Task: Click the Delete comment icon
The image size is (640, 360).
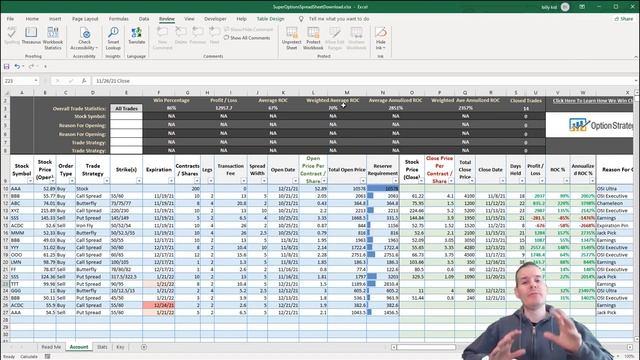Action: click(x=180, y=36)
